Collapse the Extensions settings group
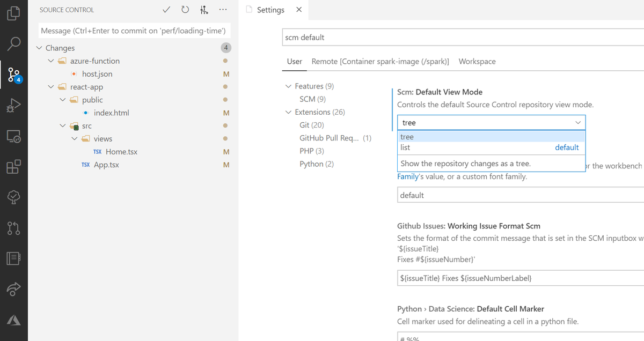Viewport: 644px width, 341px height. click(x=288, y=112)
